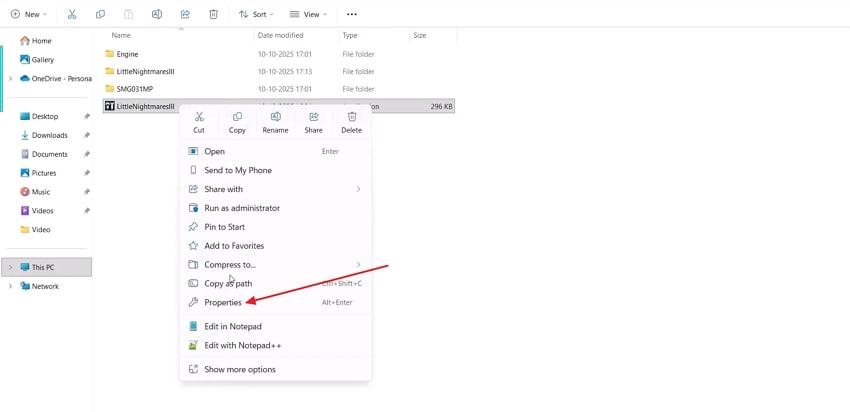Click pin icon next to Videos
The width and height of the screenshot is (850, 412).
87,211
